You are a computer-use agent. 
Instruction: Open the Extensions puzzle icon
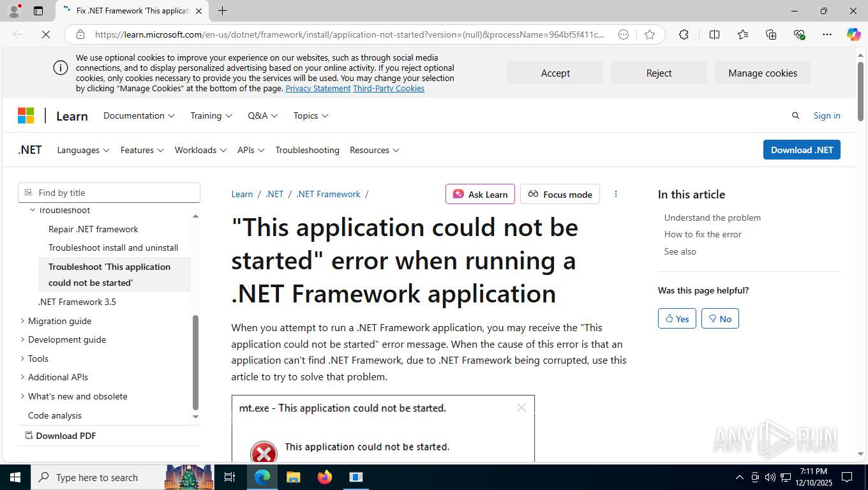[684, 34]
